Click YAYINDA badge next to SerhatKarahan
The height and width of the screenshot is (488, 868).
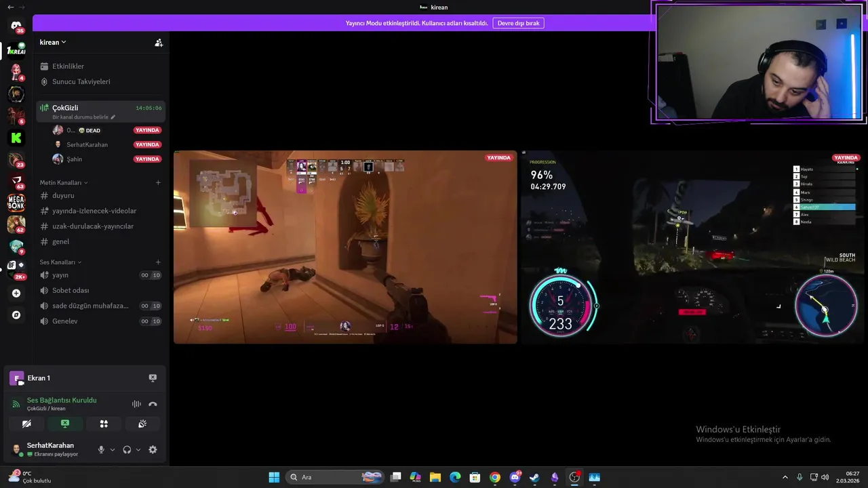click(x=147, y=144)
